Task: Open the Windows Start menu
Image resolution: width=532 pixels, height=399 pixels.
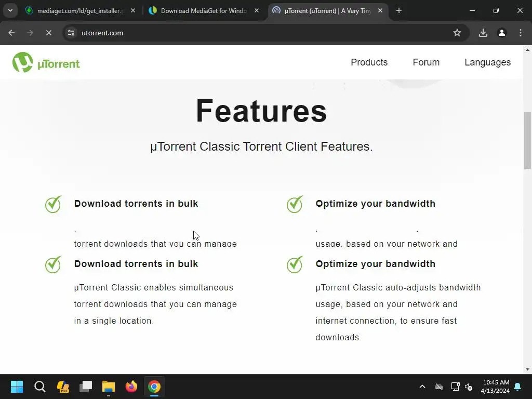Action: (17, 387)
